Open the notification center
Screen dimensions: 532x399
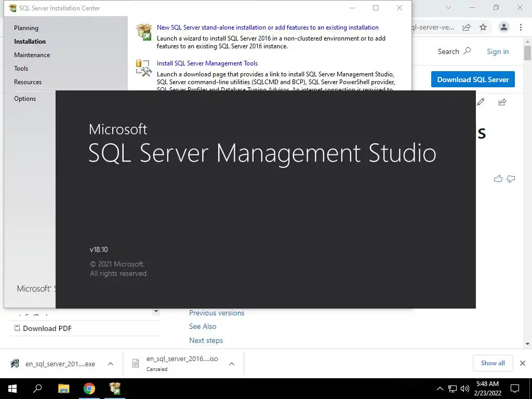coord(515,389)
